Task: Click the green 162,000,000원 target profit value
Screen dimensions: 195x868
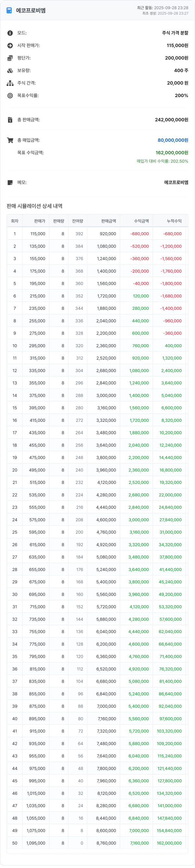Action: click(x=172, y=153)
